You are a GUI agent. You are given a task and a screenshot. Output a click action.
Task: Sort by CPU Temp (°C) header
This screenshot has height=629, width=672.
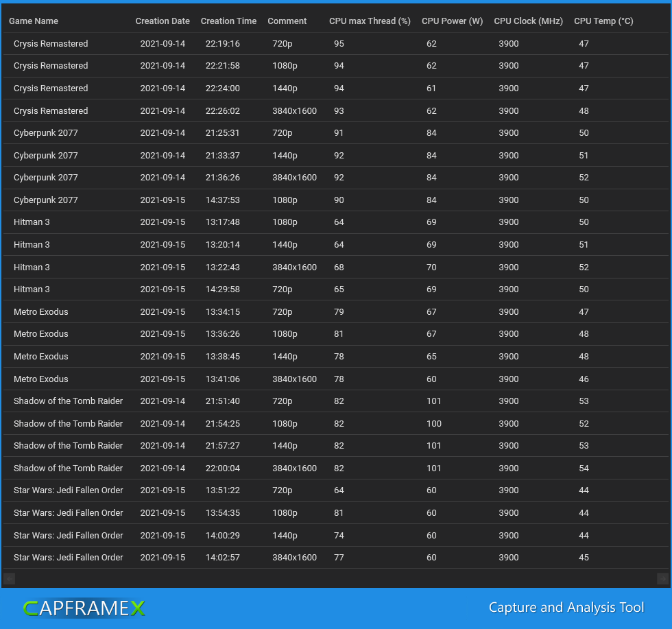tap(603, 21)
